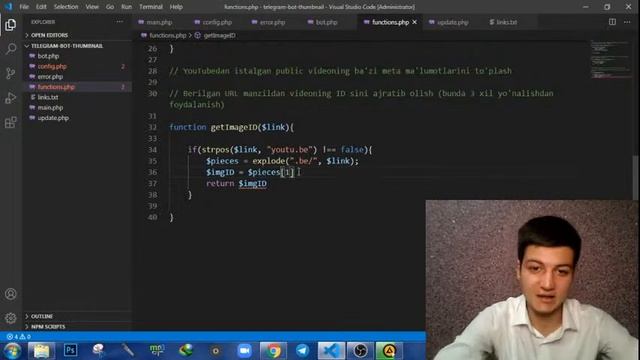Open the Search view in activity bar
The image size is (640, 360).
[11, 49]
